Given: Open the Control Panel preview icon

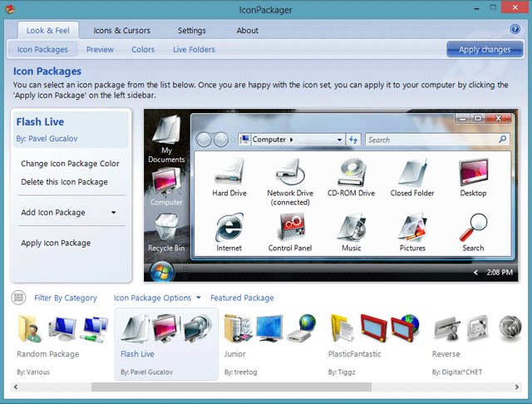Looking at the screenshot, I should (x=290, y=227).
